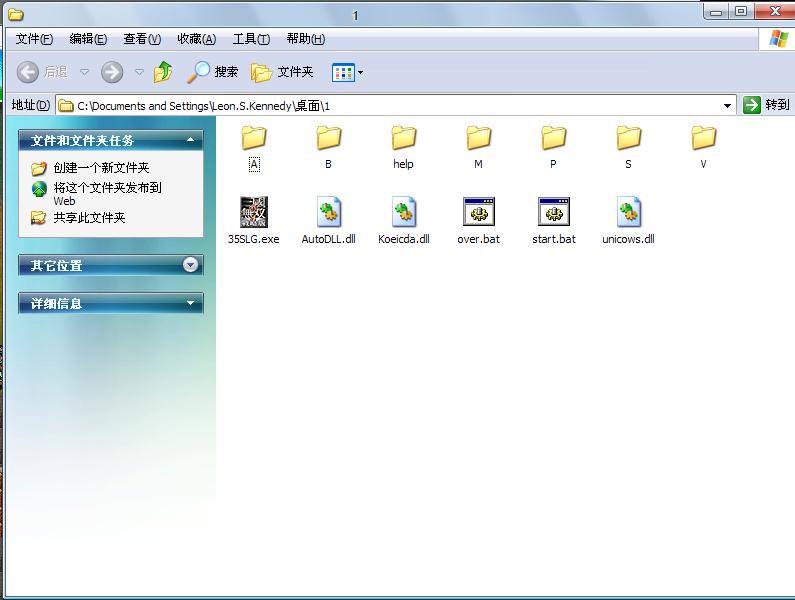Collapse the 详细信息 panel
Image resolution: width=795 pixels, height=600 pixels.
pos(190,303)
